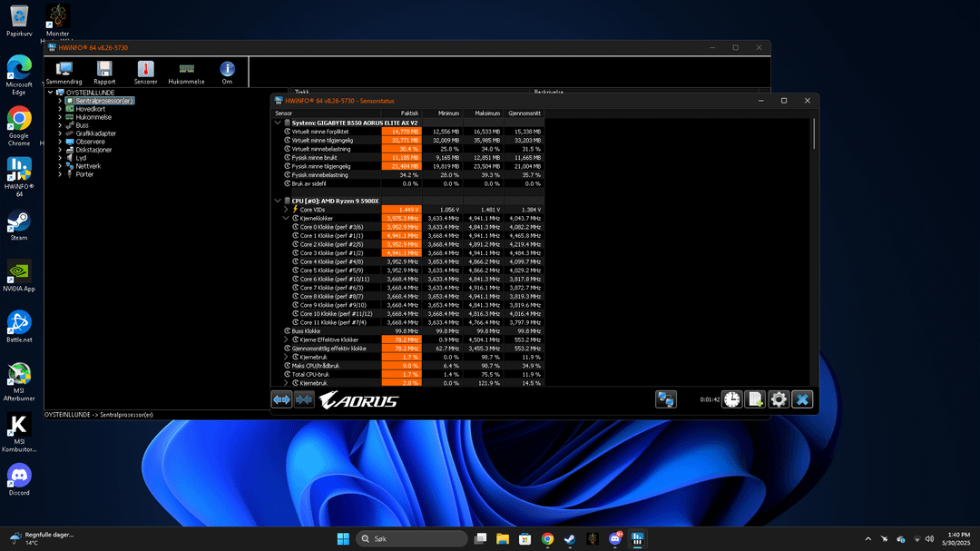Open the Om info icon

pos(227,73)
